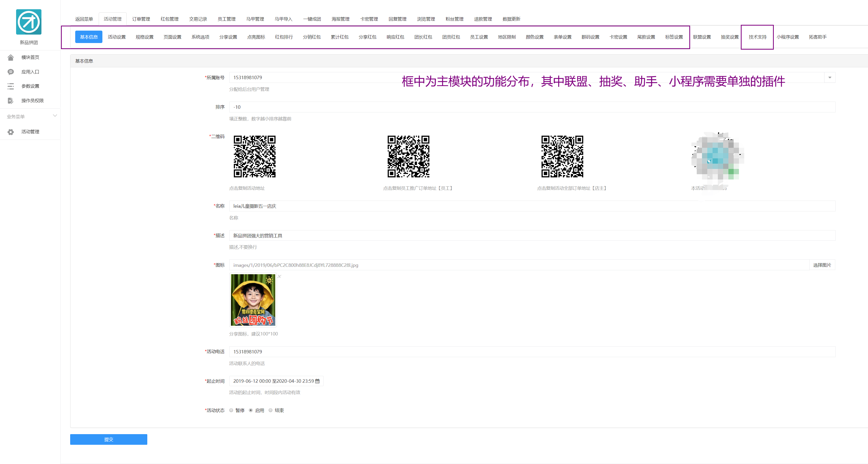Viewport: 868px width, 464px height.
Task: Open the 交易记录 tab
Action: [x=198, y=19]
